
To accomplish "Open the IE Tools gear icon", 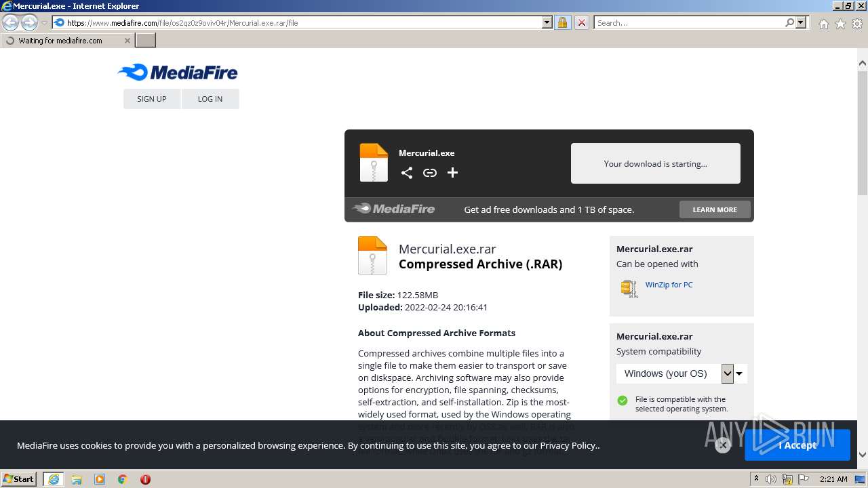I will click(857, 24).
